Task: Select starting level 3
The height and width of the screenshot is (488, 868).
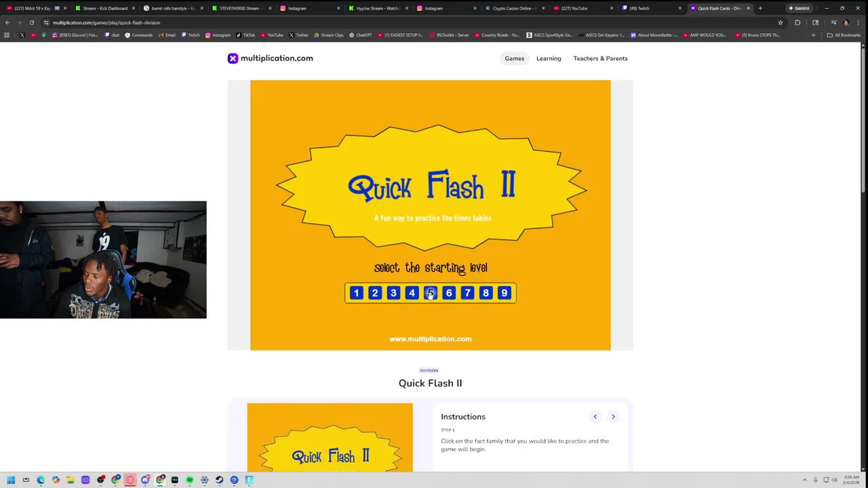Action: coord(393,293)
